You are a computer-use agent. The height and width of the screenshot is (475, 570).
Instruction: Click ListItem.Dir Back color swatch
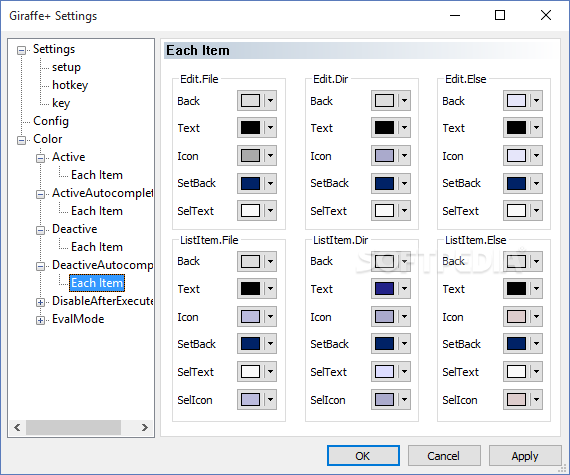[384, 261]
